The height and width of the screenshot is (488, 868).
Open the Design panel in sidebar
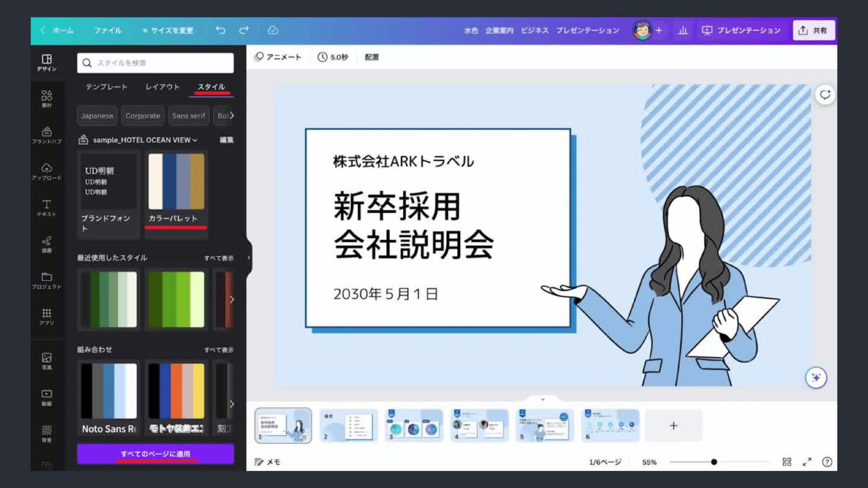pos(46,63)
